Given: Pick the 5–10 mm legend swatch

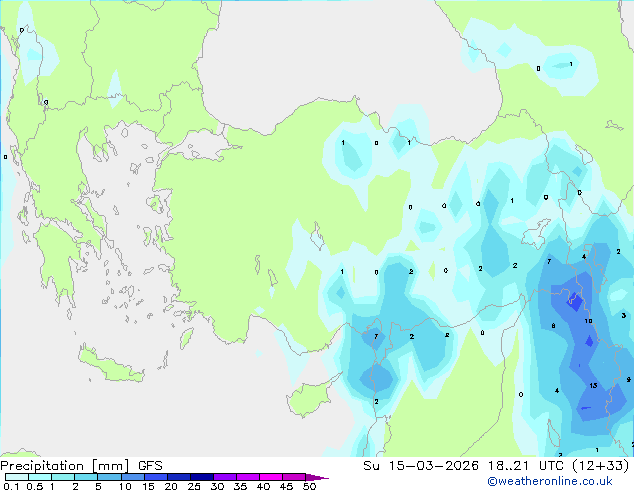Looking at the screenshot, I should [109, 477].
